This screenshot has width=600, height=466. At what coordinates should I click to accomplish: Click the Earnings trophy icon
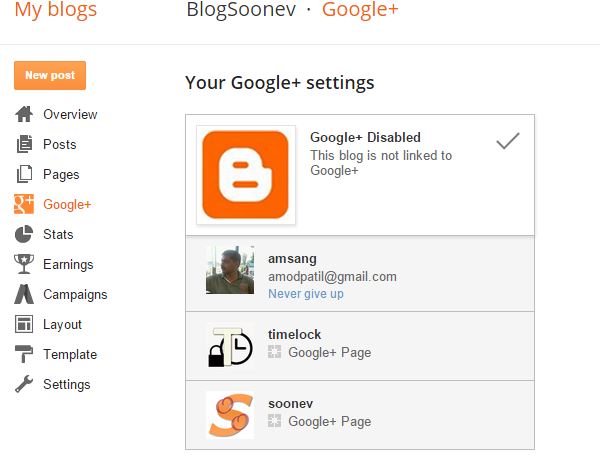pyautogui.click(x=24, y=264)
